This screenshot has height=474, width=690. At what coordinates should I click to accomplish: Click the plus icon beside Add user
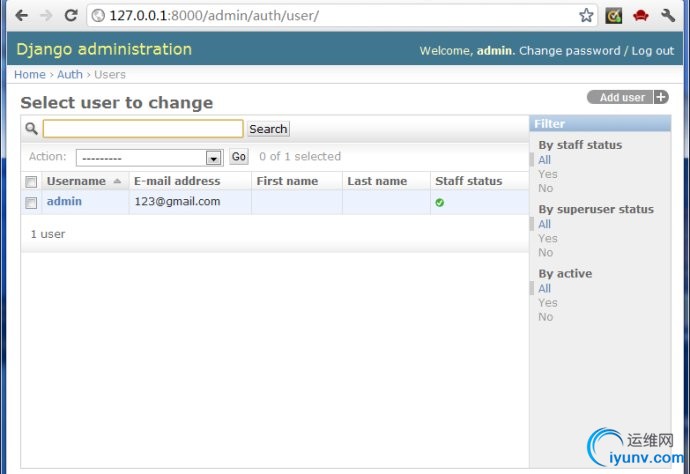(x=661, y=97)
